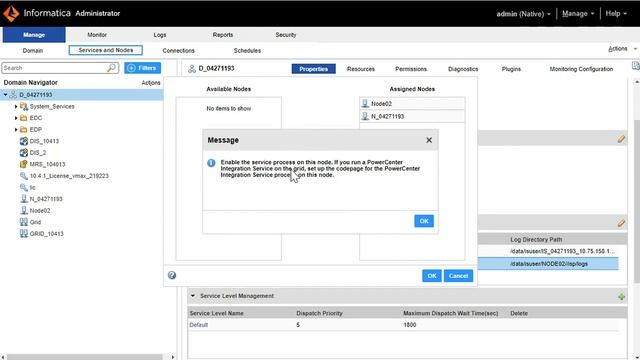Viewport: 640px width, 360px height.
Task: Click the DIS_10413 service icon
Action: (24, 141)
